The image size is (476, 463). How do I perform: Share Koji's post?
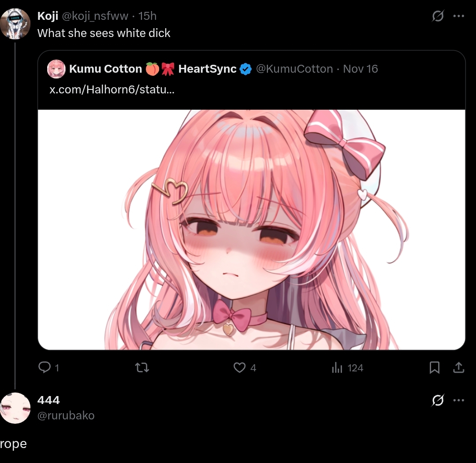coord(458,367)
